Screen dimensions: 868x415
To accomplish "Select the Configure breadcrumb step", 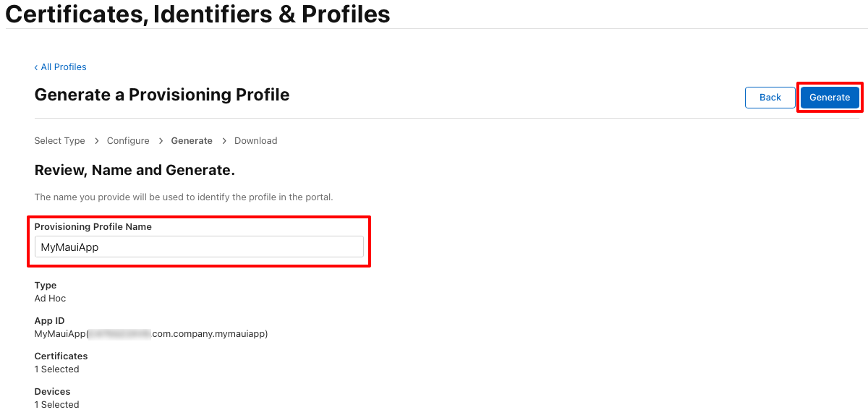I will 128,141.
